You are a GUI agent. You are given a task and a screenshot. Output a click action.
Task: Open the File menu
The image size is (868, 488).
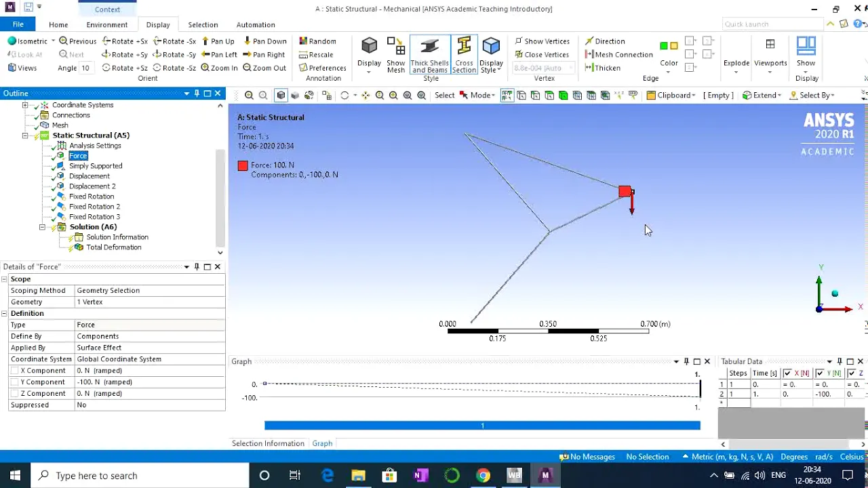click(x=18, y=24)
